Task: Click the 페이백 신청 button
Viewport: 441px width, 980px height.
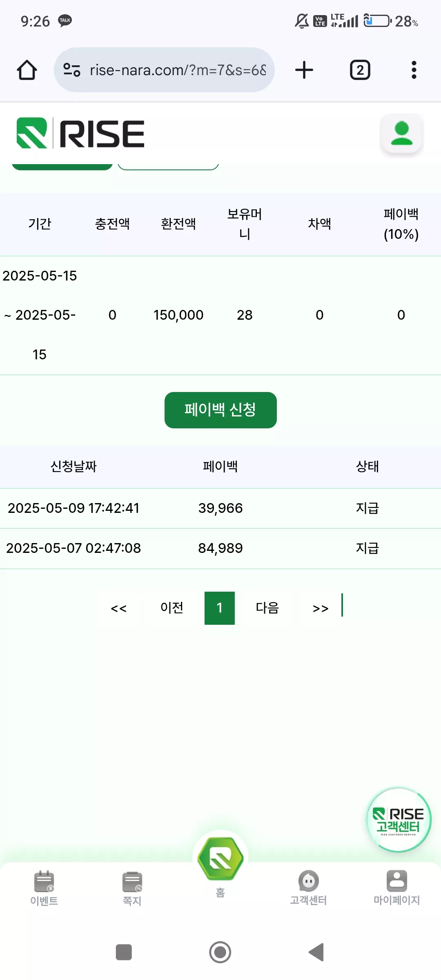Action: tap(220, 410)
